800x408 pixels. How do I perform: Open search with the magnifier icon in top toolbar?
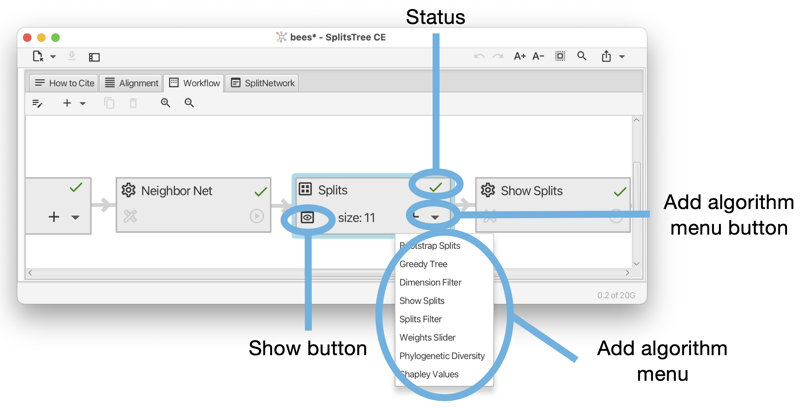(582, 56)
